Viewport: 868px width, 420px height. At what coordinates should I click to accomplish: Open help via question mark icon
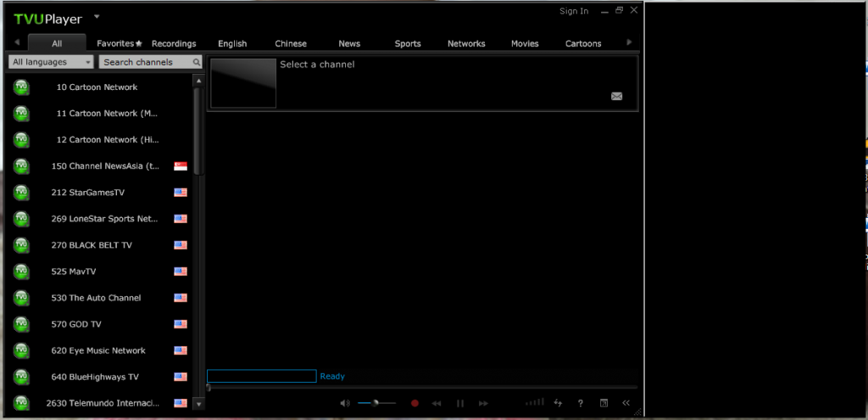click(580, 403)
